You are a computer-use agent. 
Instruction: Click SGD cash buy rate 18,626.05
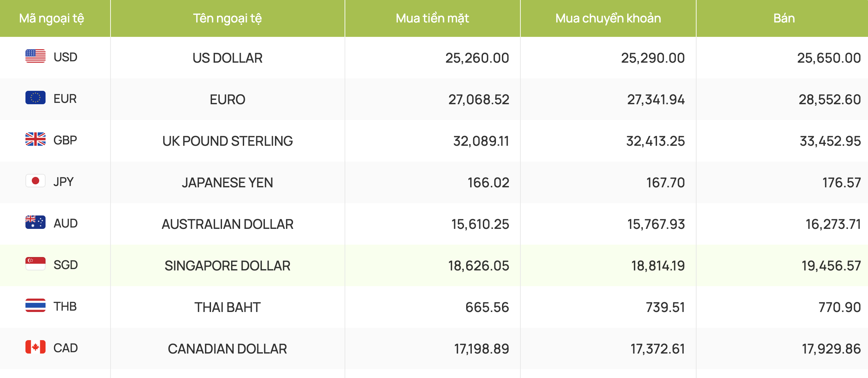(x=479, y=265)
